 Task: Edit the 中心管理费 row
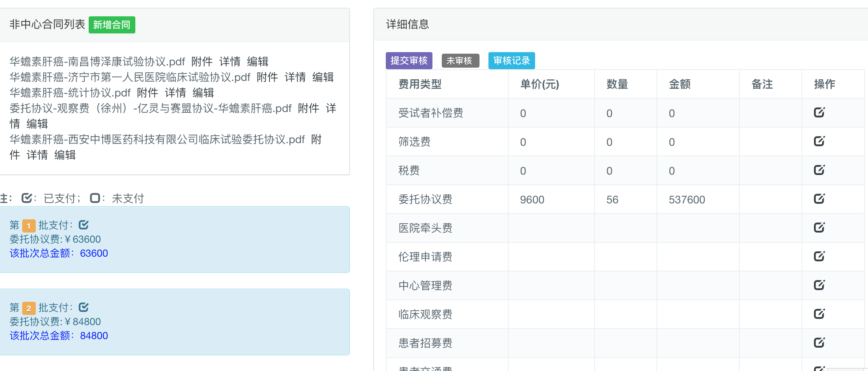819,285
